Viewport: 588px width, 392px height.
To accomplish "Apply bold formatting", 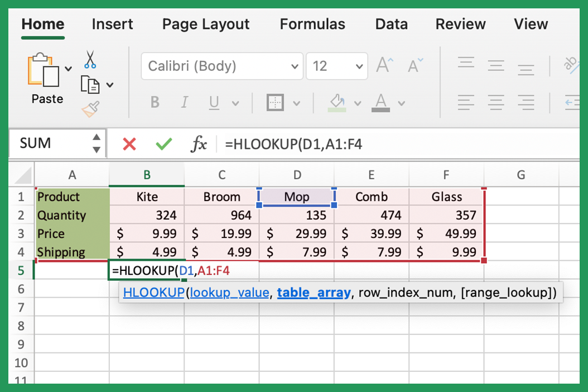I will coord(155,103).
